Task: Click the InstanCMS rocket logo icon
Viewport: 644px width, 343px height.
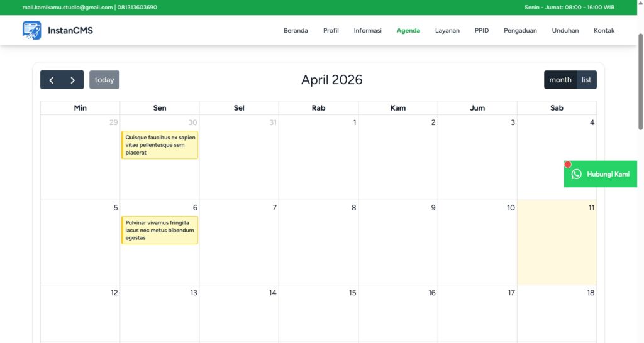Action: point(32,30)
